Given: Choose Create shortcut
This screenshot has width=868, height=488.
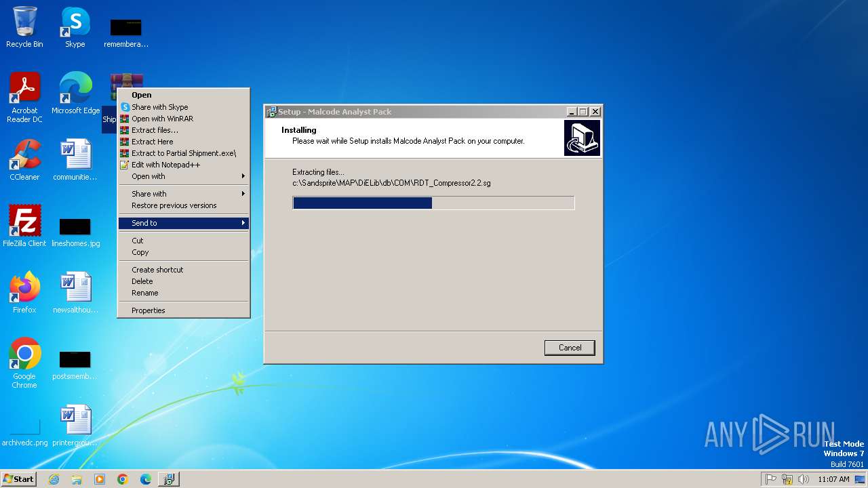Looking at the screenshot, I should 184,270.
